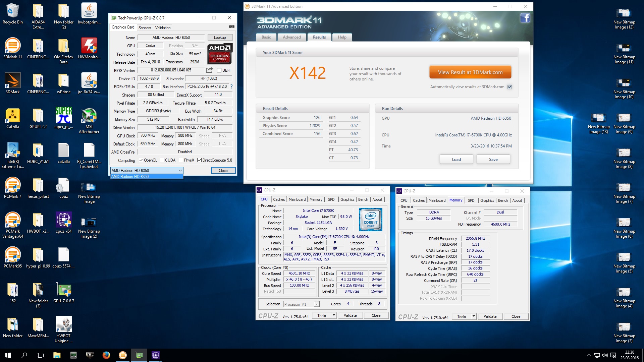Click Physics Score value 12829
Viewport: 644px width, 362px height.
coord(315,126)
